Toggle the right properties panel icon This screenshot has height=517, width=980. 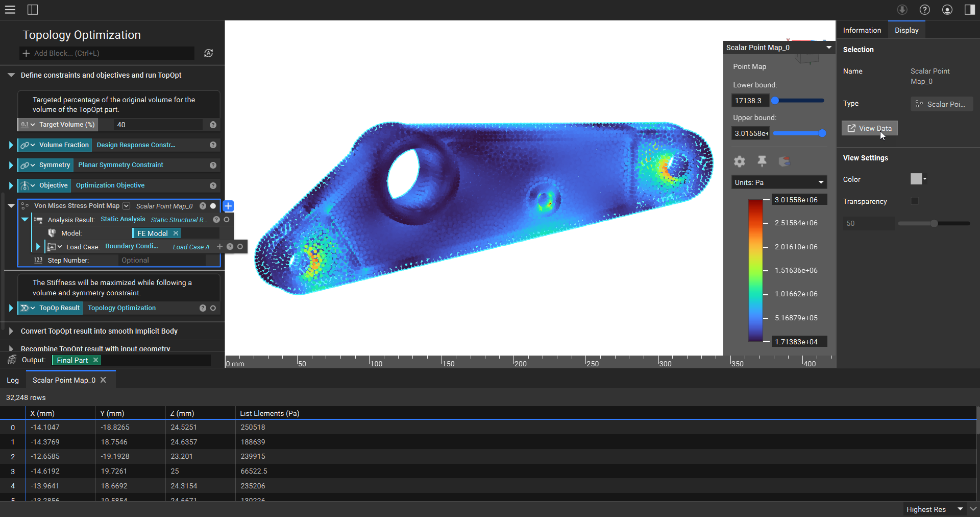coord(970,10)
